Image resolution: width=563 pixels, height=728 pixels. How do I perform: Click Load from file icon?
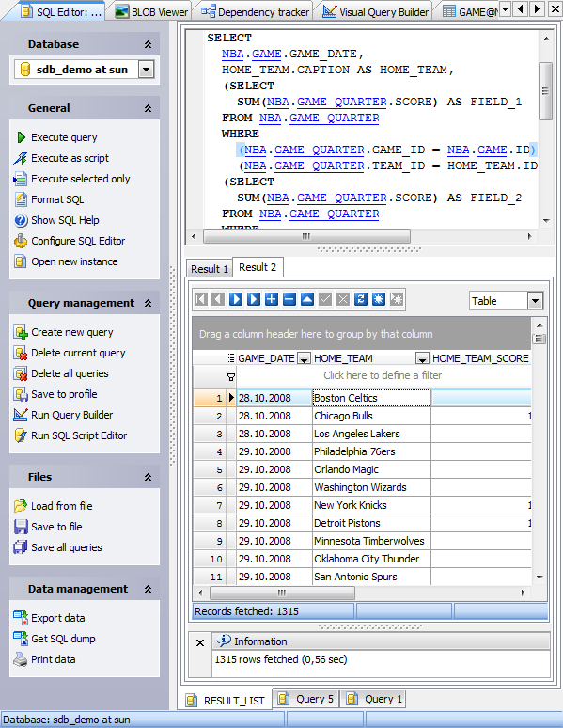pyautogui.click(x=21, y=506)
